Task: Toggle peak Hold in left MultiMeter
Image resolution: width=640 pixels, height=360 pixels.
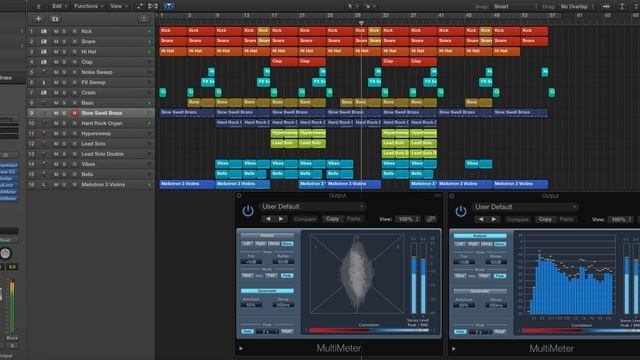Action: [x=247, y=331]
